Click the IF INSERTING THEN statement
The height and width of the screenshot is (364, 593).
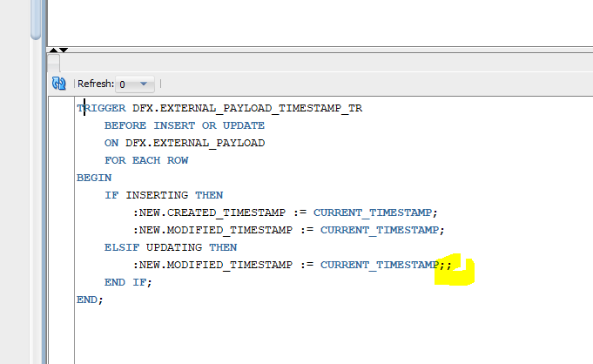164,195
